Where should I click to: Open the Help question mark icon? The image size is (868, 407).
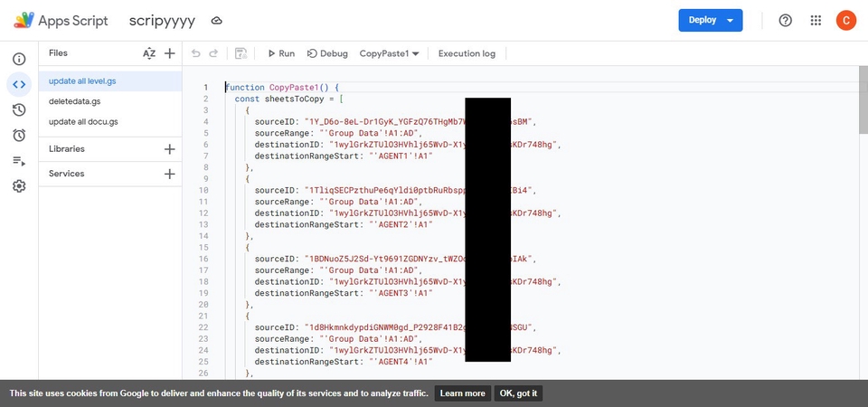(785, 21)
